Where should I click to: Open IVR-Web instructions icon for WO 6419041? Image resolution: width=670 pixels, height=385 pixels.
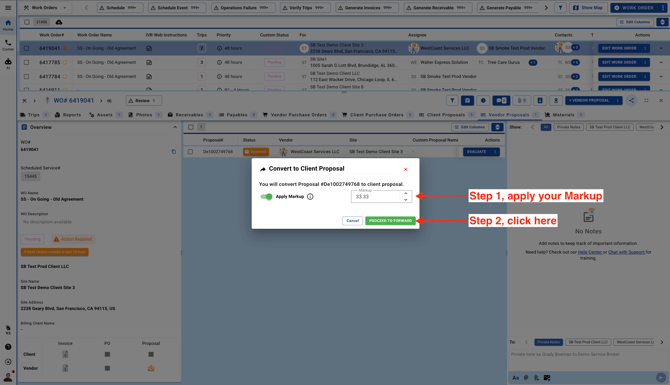coord(149,48)
